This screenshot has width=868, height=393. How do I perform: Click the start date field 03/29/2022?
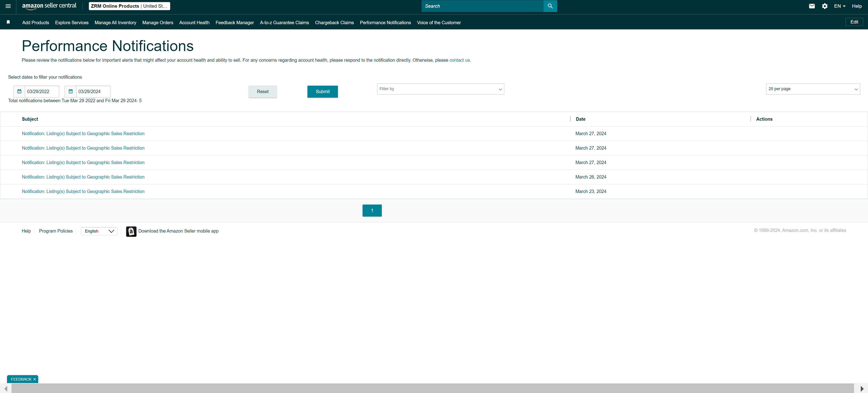(x=42, y=92)
